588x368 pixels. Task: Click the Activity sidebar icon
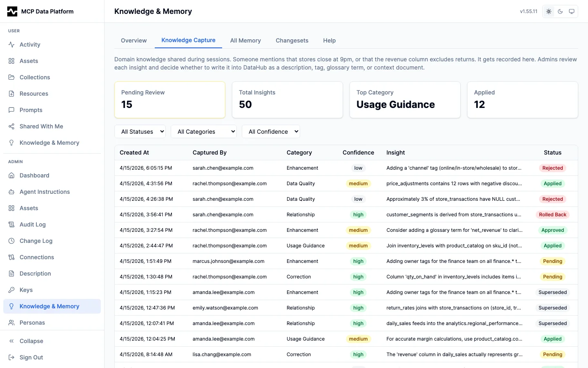coord(11,45)
